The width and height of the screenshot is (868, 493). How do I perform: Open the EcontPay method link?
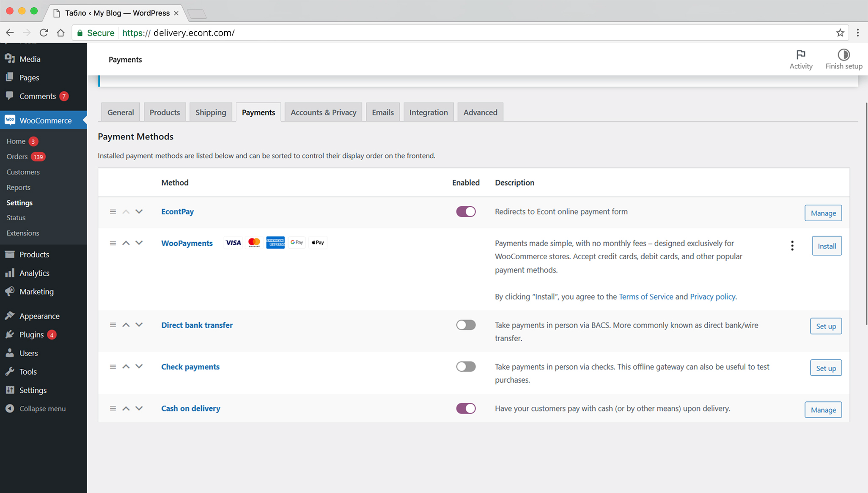click(177, 211)
